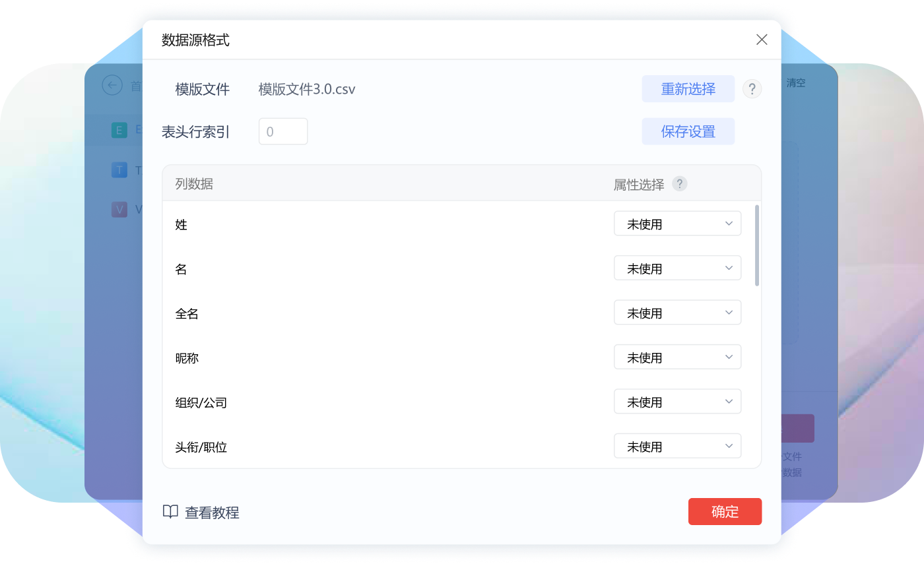This screenshot has width=924, height=564.
Task: Click the 表头行索引 input field
Action: [282, 131]
